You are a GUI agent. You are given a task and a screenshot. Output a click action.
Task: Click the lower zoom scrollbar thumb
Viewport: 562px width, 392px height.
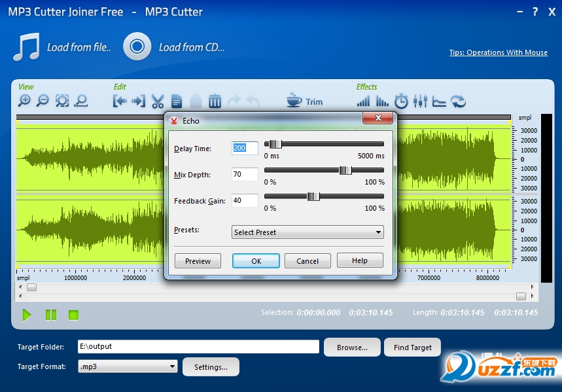pos(521,296)
